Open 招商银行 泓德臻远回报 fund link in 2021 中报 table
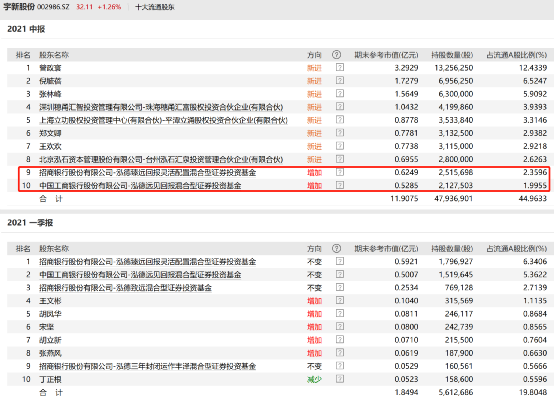 148,172
